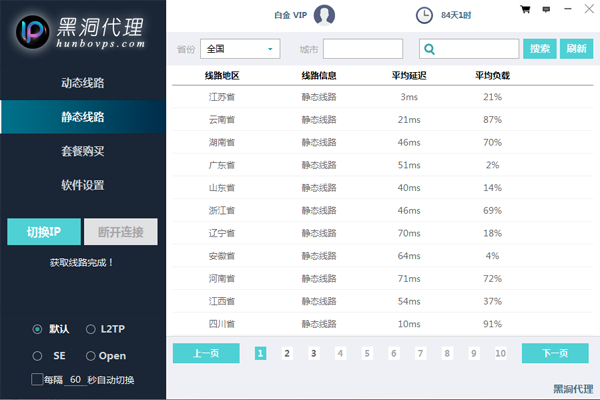Select the Open protocol radio button
This screenshot has height=400, width=600.
tap(90, 356)
